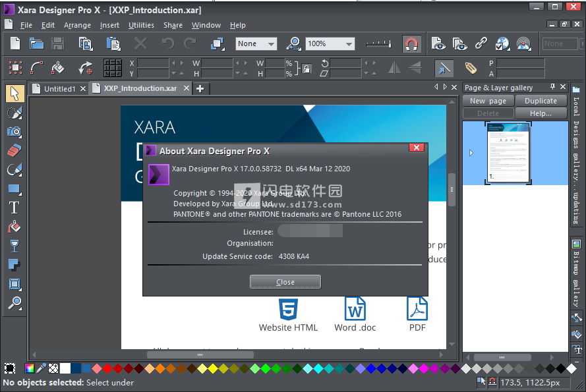Open a file with folder icon

(37, 43)
